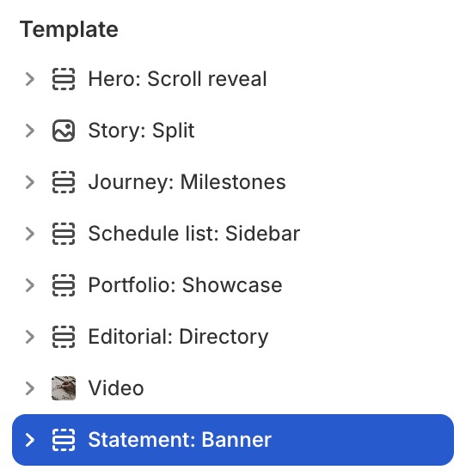Expand the Portfolio: Showcase chevron
The width and height of the screenshot is (466, 476).
(x=30, y=285)
